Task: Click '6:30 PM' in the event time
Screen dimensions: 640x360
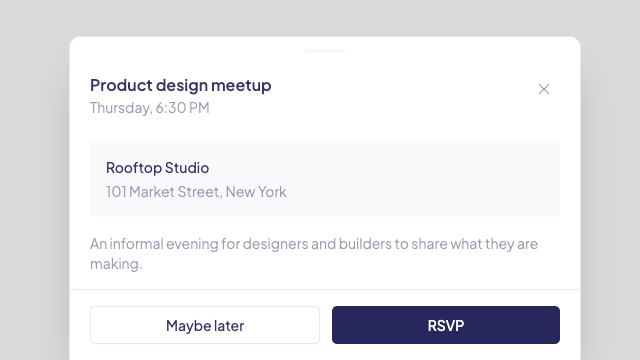Action: tap(182, 108)
